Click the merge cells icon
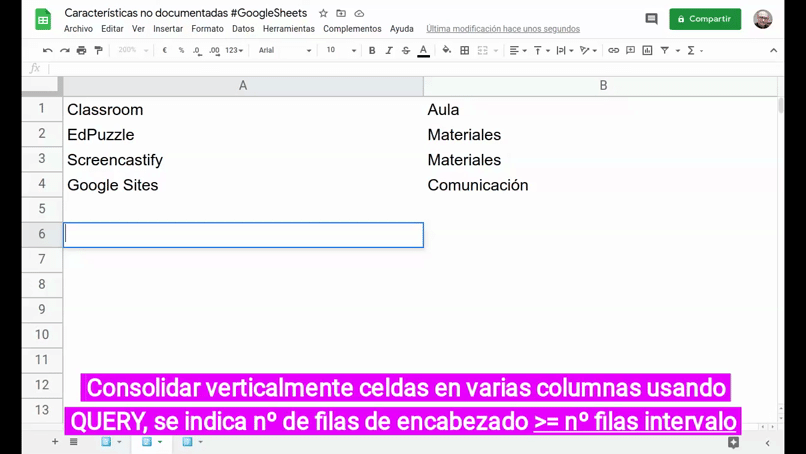 click(482, 50)
